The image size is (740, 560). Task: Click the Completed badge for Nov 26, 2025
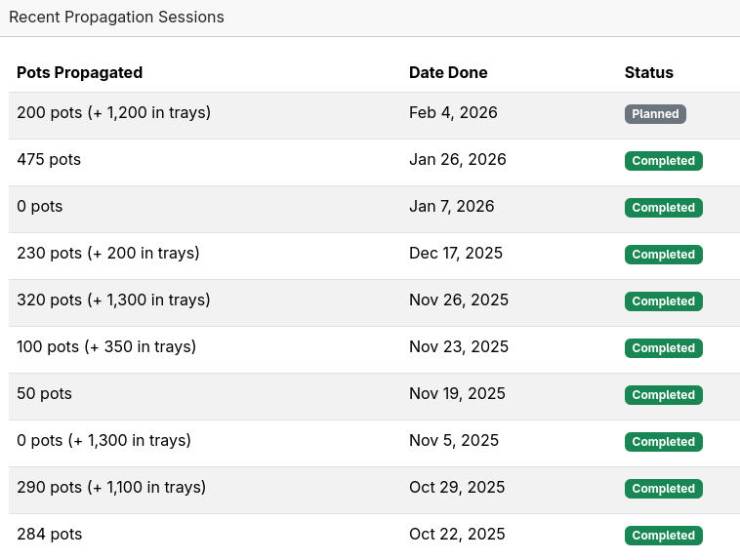tap(663, 301)
